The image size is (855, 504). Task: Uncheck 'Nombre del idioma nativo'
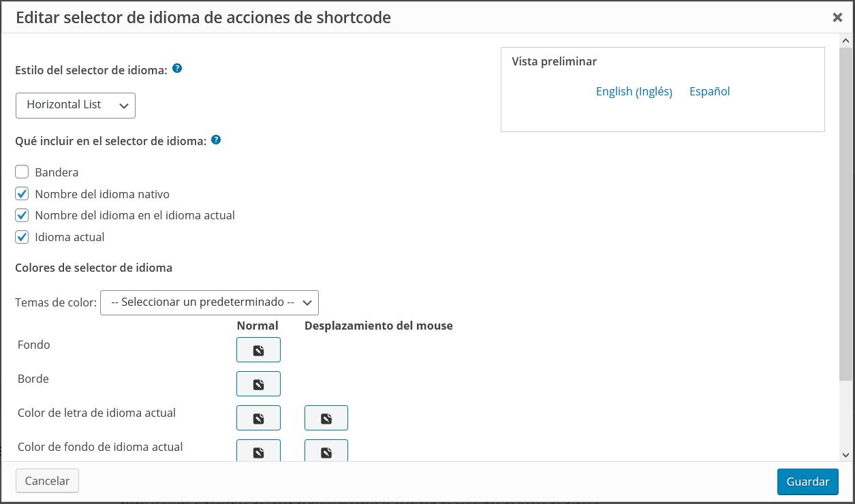[22, 194]
